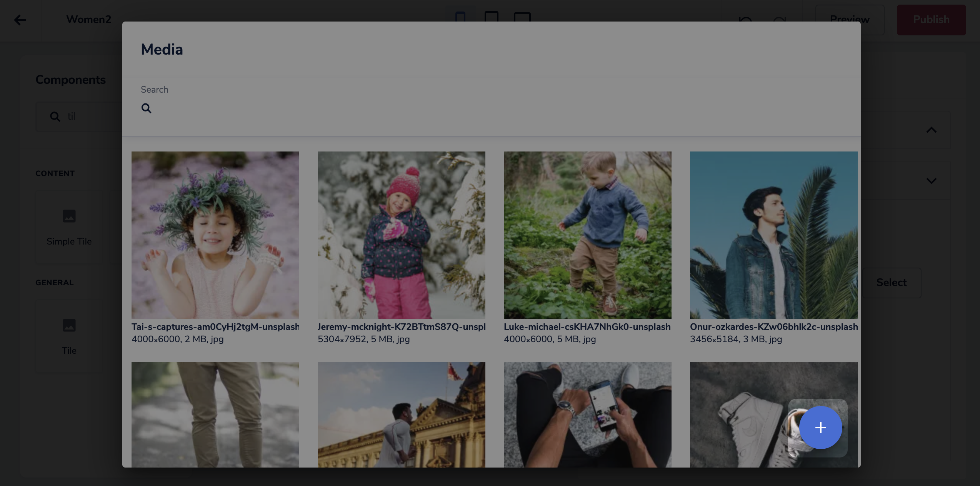Click the search icon in Components panel
Viewport: 980px width, 486px height.
55,117
